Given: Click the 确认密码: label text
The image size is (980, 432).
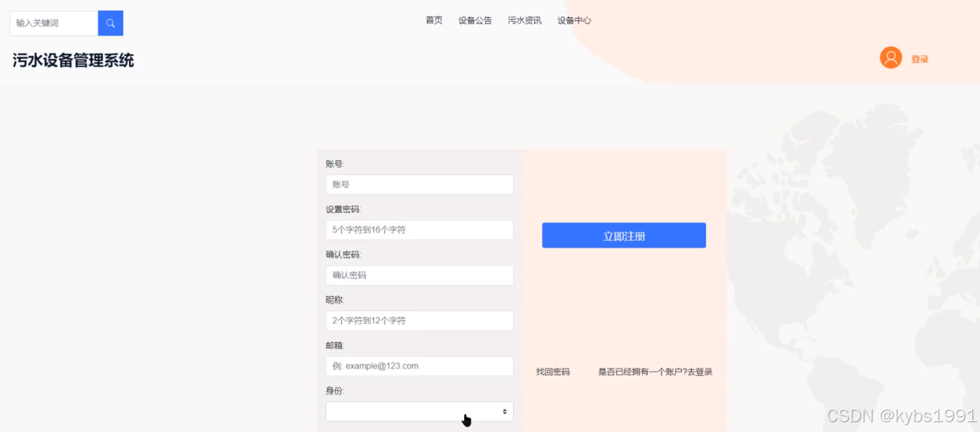Looking at the screenshot, I should (x=344, y=255).
